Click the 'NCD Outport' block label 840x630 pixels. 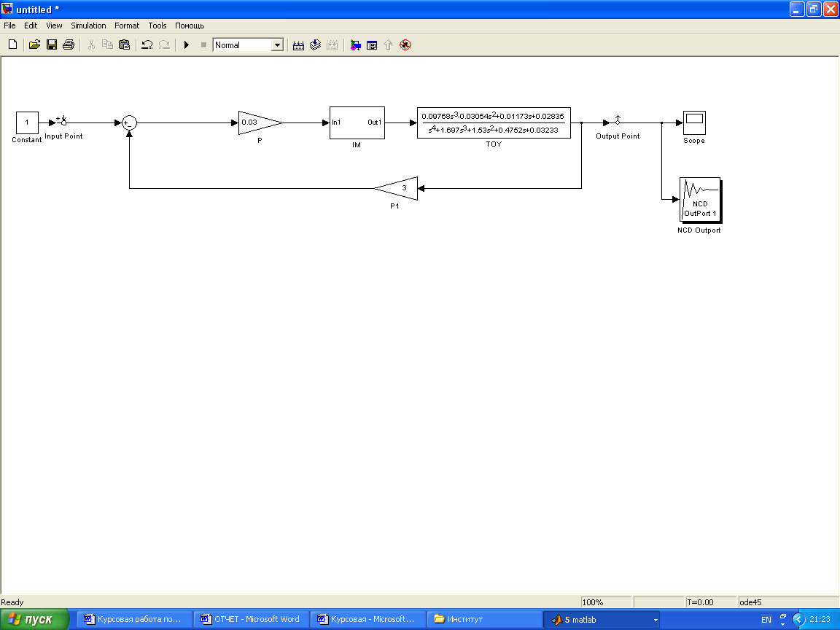699,230
